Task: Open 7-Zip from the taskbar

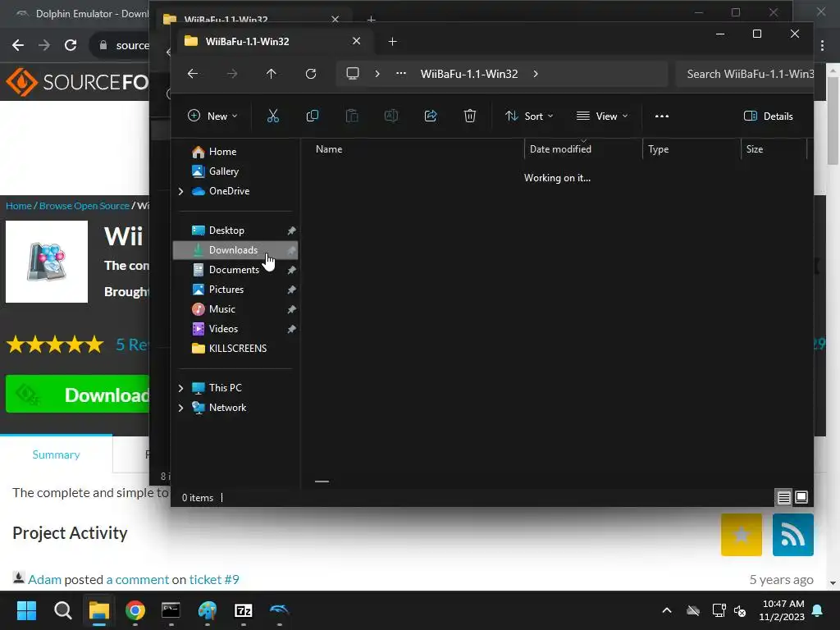Action: coord(243,610)
